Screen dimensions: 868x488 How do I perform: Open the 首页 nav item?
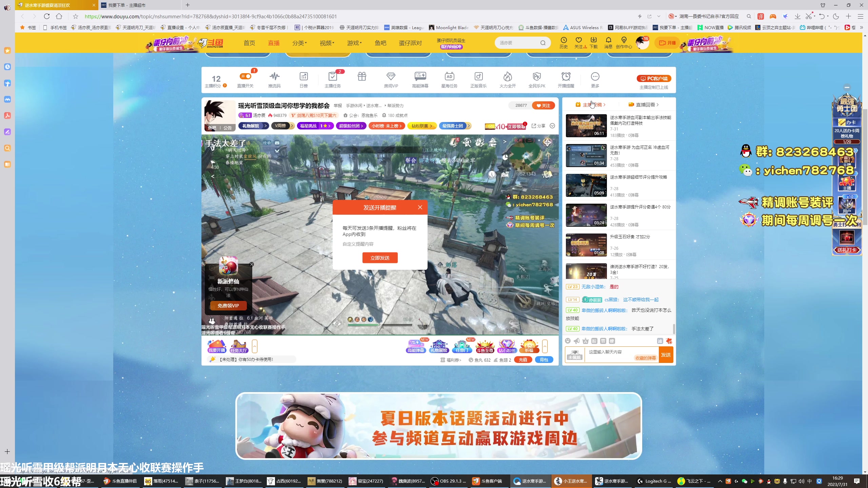tap(249, 43)
